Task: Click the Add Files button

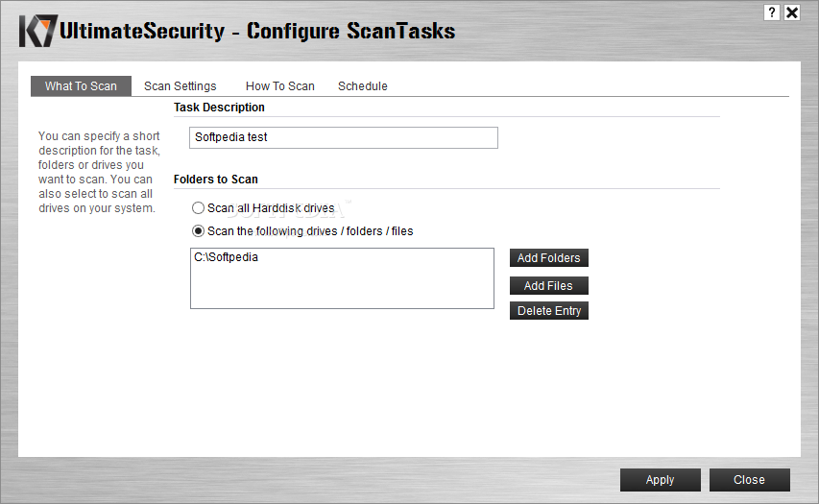Action: point(549,286)
